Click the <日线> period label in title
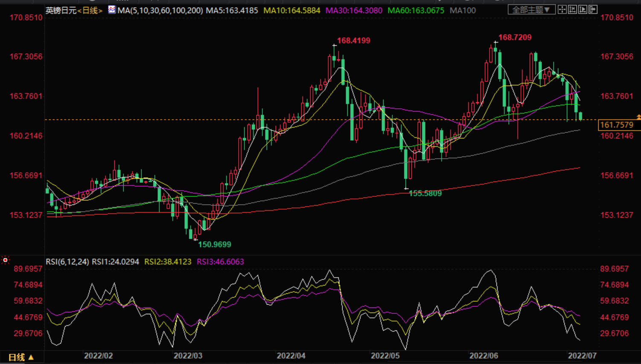This screenshot has height=364, width=641. [90, 10]
